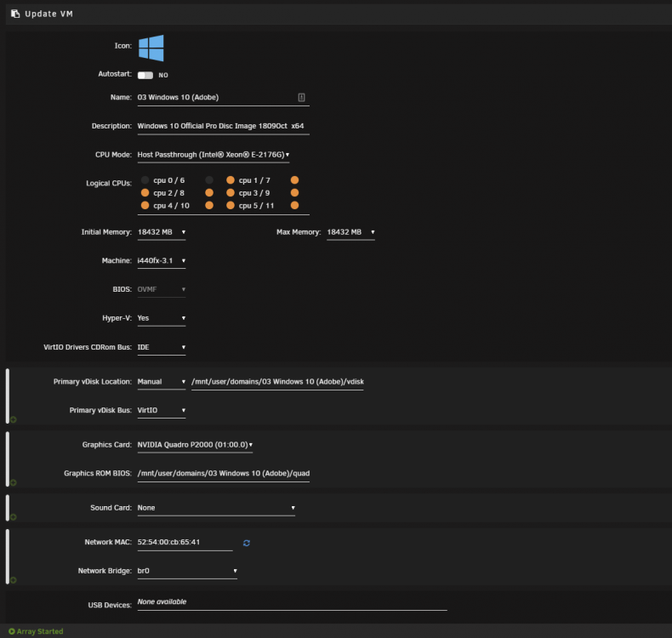Disable the cpu 2 logical CPU circle
The height and width of the screenshot is (638, 672).
[x=145, y=193]
